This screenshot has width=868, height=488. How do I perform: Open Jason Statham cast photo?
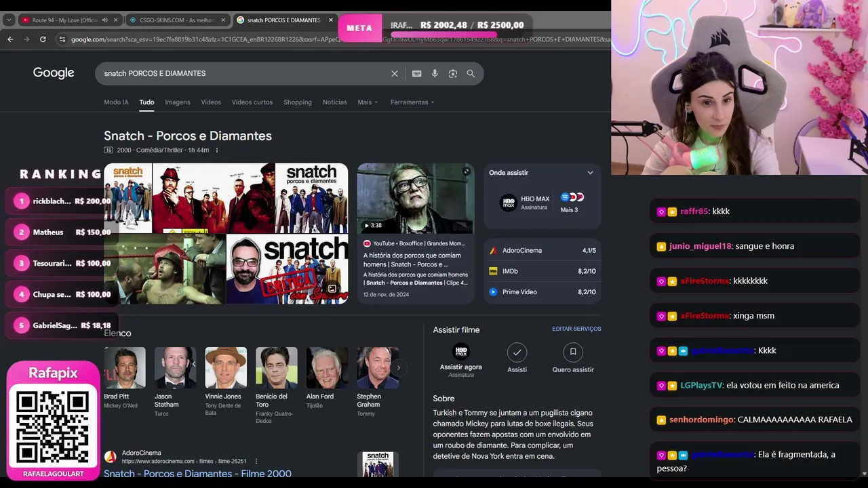point(175,368)
